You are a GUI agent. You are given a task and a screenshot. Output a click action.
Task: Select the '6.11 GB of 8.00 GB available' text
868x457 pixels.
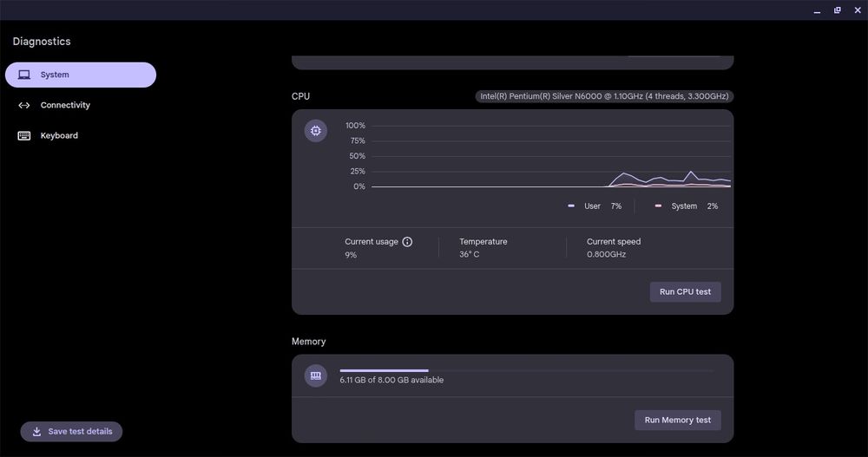point(391,380)
